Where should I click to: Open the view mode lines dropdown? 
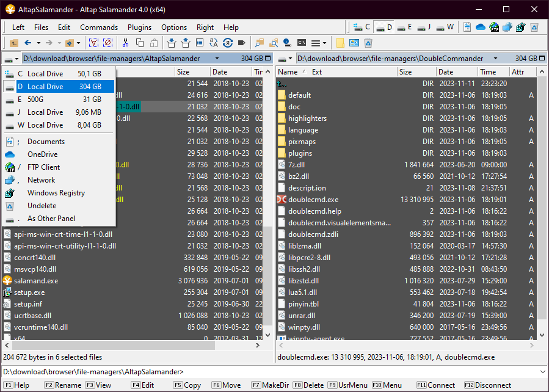click(x=319, y=43)
